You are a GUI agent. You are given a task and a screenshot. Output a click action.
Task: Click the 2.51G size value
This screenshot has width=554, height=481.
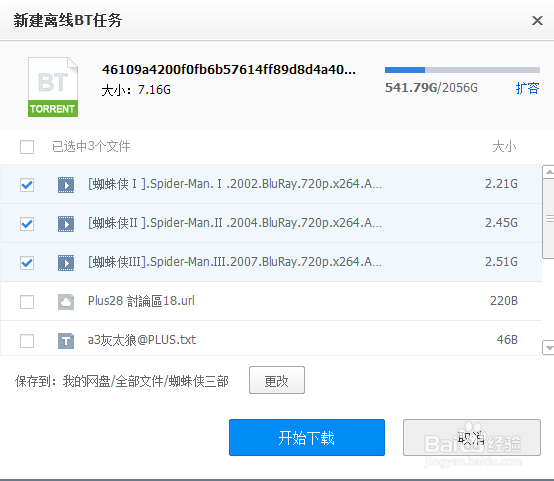[501, 262]
